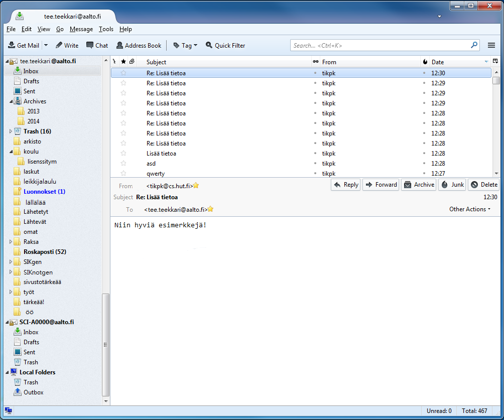Open the Get Mail dropdown arrow
504x420 pixels.
[x=46, y=45]
